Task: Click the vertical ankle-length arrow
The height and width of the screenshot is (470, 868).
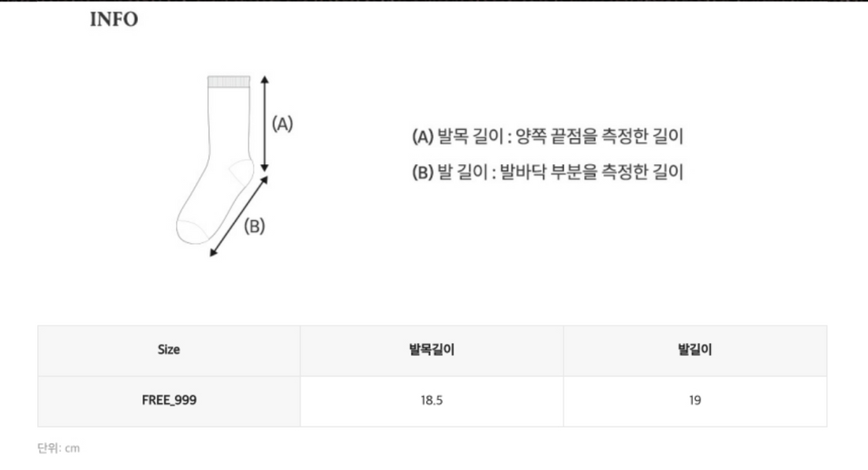Action: click(265, 124)
